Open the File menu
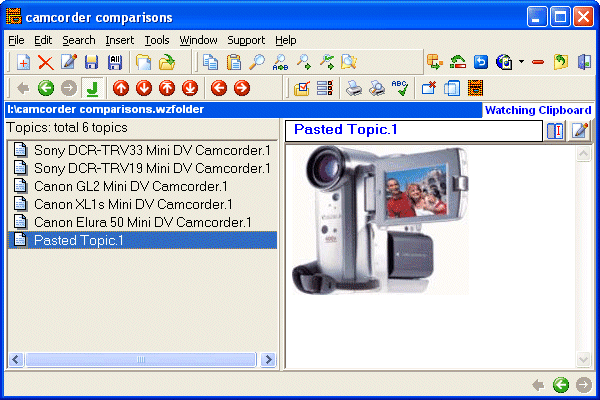 pos(16,40)
